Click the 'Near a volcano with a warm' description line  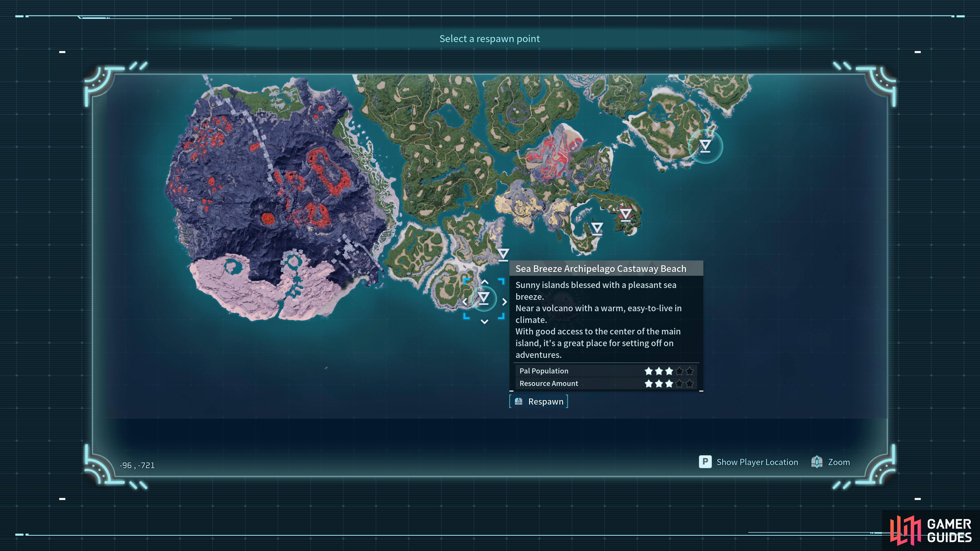598,308
